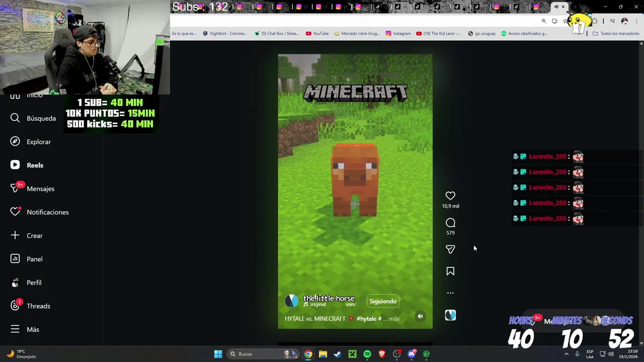
Task: Expand hidden system tray icons chevron
Action: click(x=566, y=354)
